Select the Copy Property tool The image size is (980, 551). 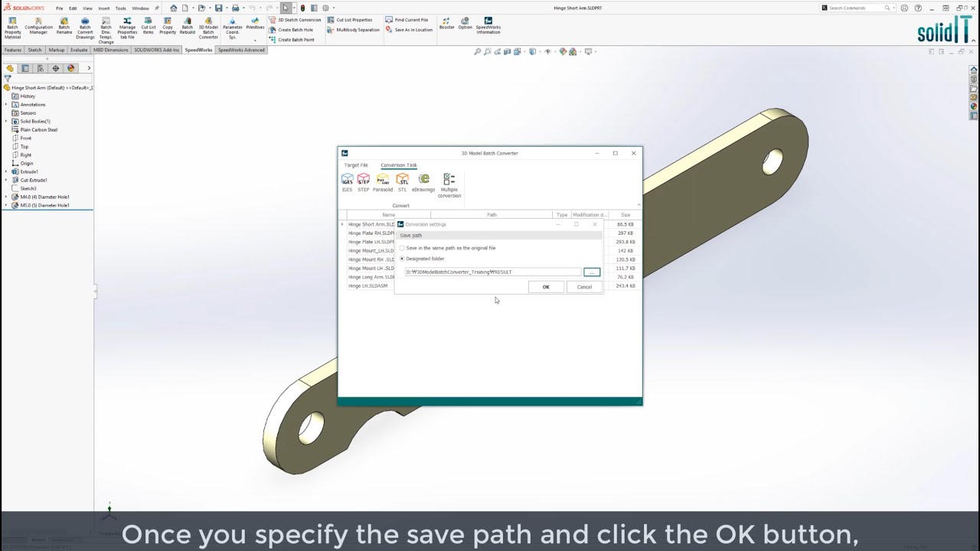click(168, 26)
